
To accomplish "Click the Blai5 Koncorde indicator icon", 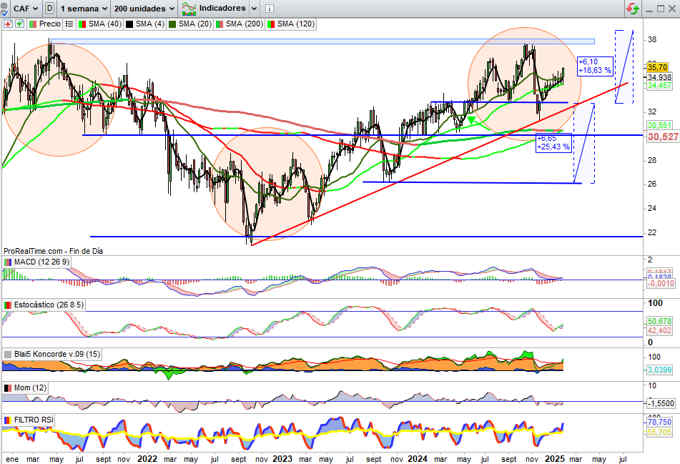I will [x=6, y=354].
